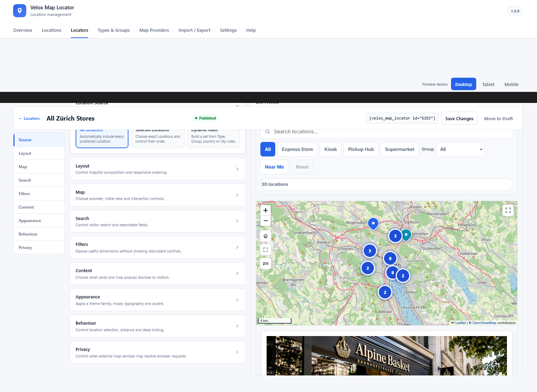
Task: Select the All Locations source option
Action: (102, 138)
